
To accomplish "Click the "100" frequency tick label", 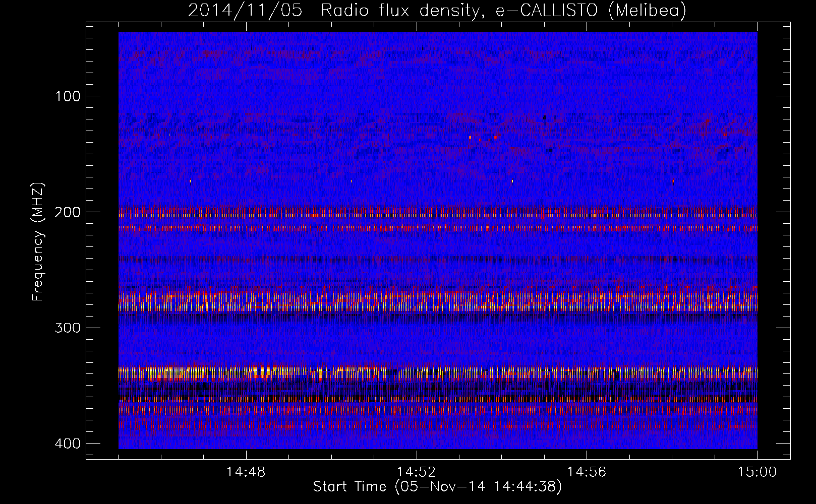I will pyautogui.click(x=67, y=96).
